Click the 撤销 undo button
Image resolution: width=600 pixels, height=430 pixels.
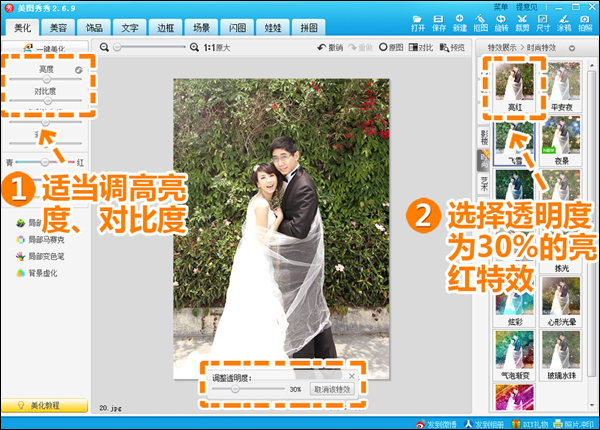tap(330, 47)
